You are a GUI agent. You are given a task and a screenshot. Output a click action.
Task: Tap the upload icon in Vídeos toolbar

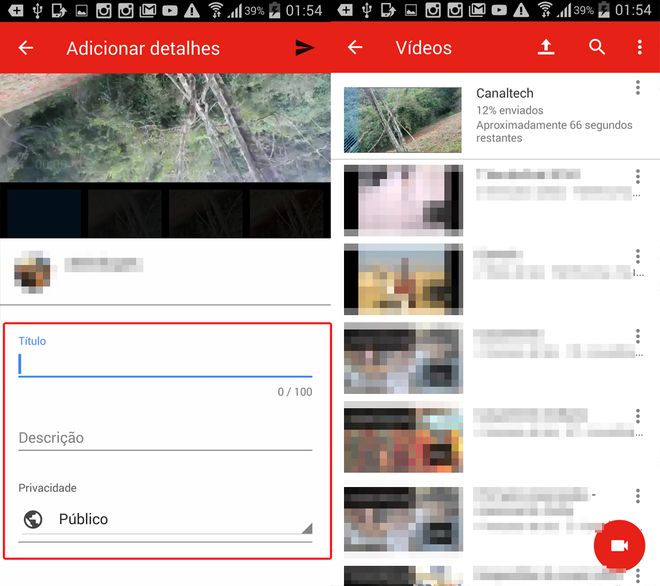pyautogui.click(x=546, y=47)
